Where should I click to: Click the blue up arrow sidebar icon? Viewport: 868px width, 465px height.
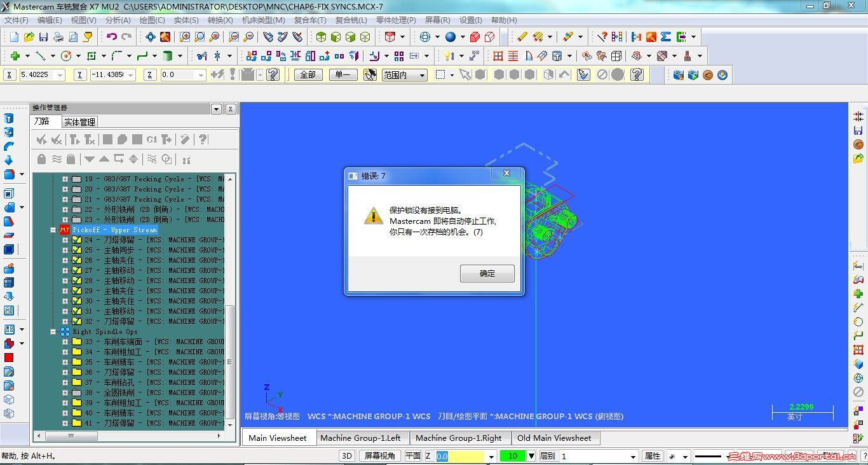(9, 118)
